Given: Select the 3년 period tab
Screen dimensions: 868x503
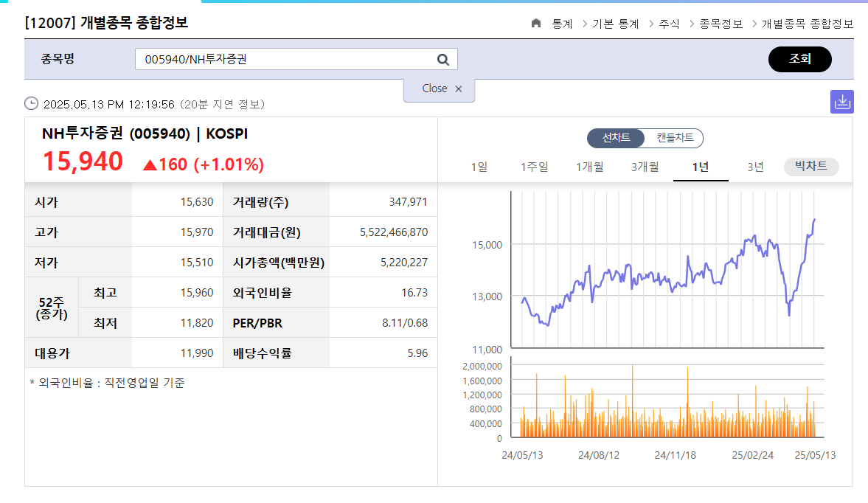Looking at the screenshot, I should tap(754, 167).
